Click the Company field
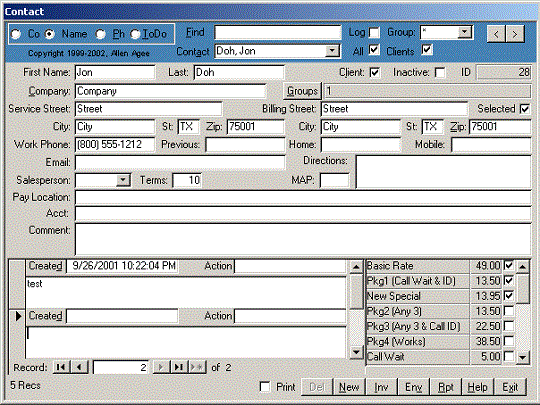The image size is (540, 405). (x=170, y=91)
